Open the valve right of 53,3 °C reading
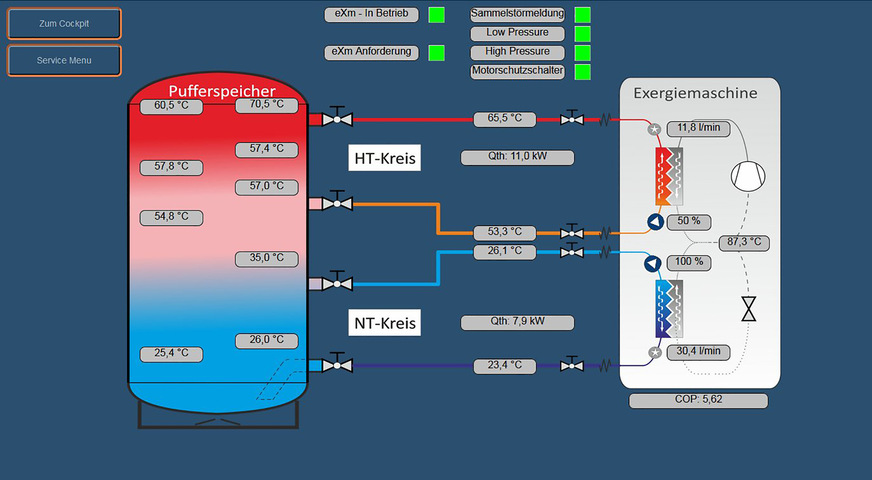This screenshot has width=872, height=480. tap(572, 233)
